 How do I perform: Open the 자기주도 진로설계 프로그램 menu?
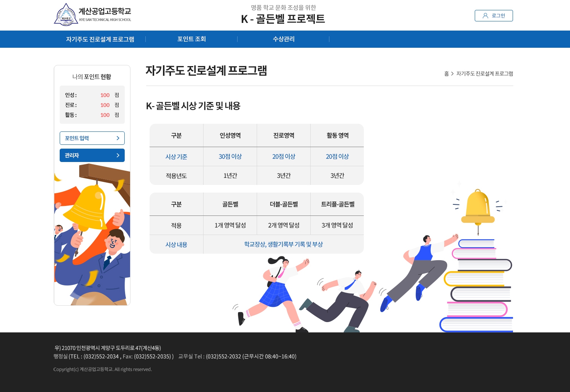(100, 39)
